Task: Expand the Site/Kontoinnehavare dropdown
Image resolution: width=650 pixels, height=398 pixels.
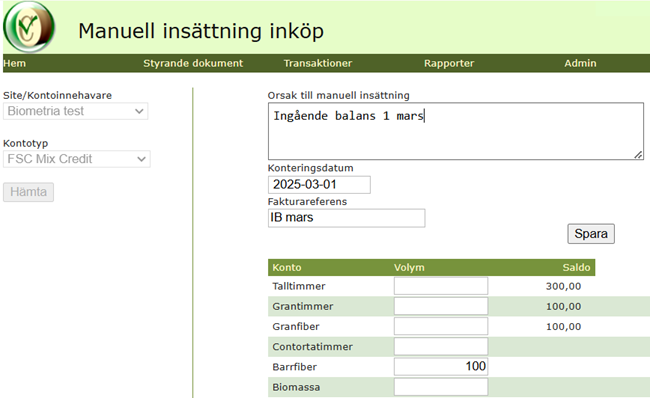Action: [x=75, y=111]
